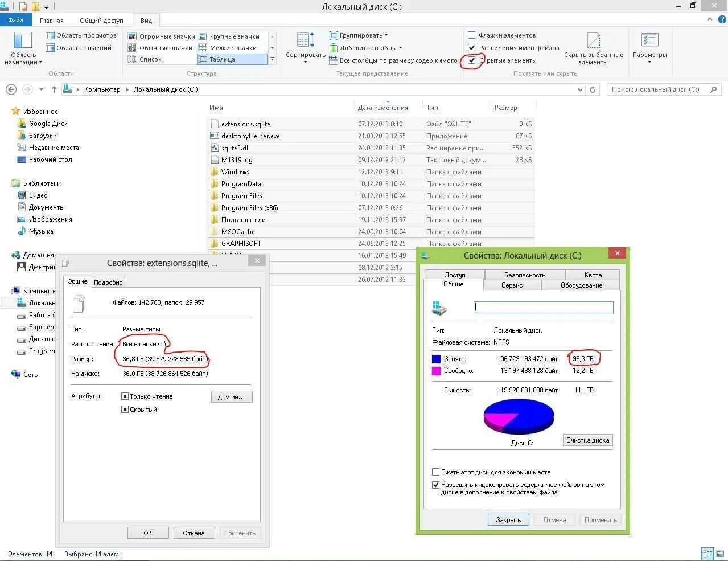Image resolution: width=728 pixels, height=561 pixels.
Task: Switch to the Главная (Home) ribbon tab
Action: (x=52, y=21)
